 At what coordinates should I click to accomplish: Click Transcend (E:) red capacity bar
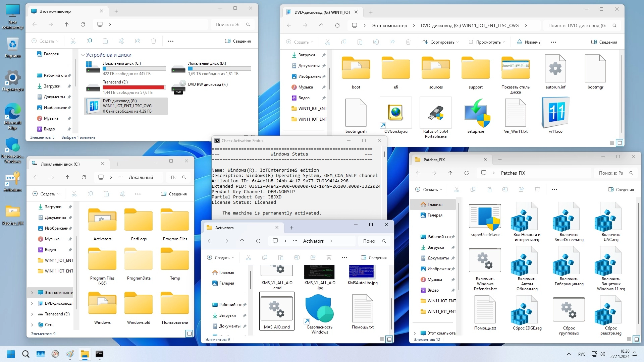click(x=134, y=87)
